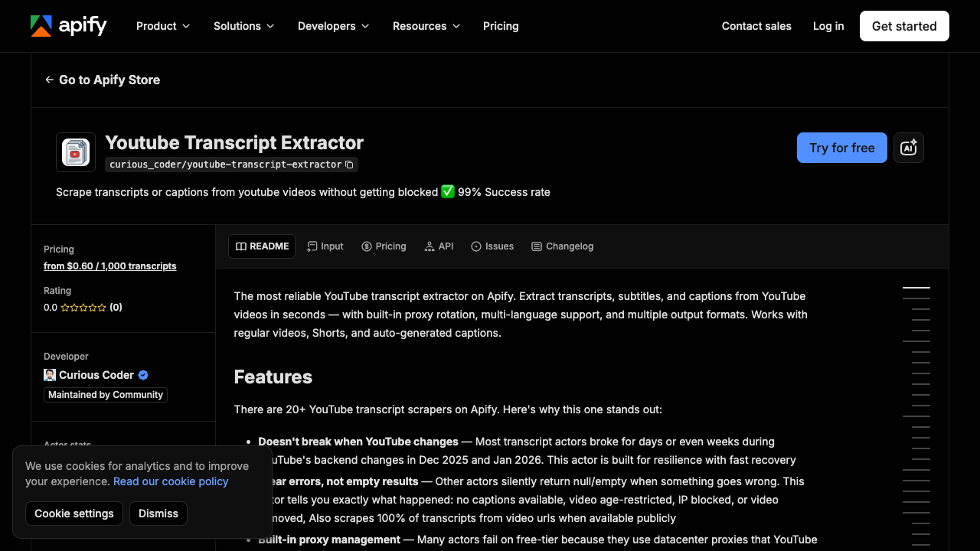Click Log in
The width and height of the screenshot is (980, 551).
828,26
